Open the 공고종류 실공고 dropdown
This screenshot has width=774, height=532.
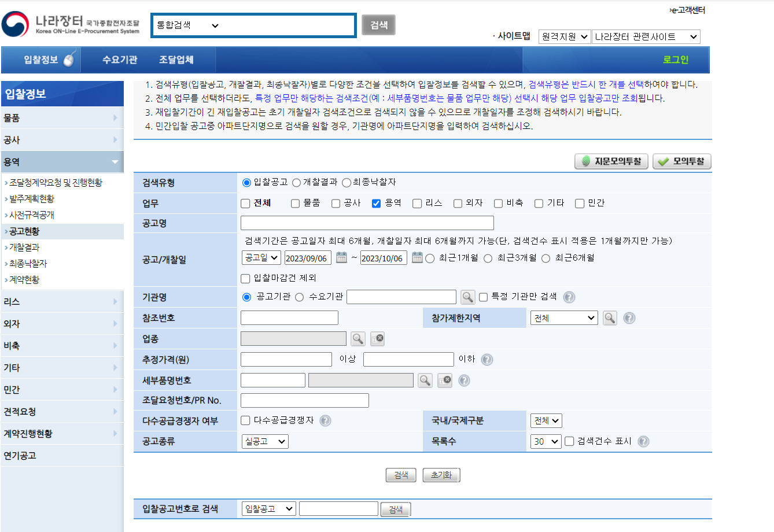(265, 441)
